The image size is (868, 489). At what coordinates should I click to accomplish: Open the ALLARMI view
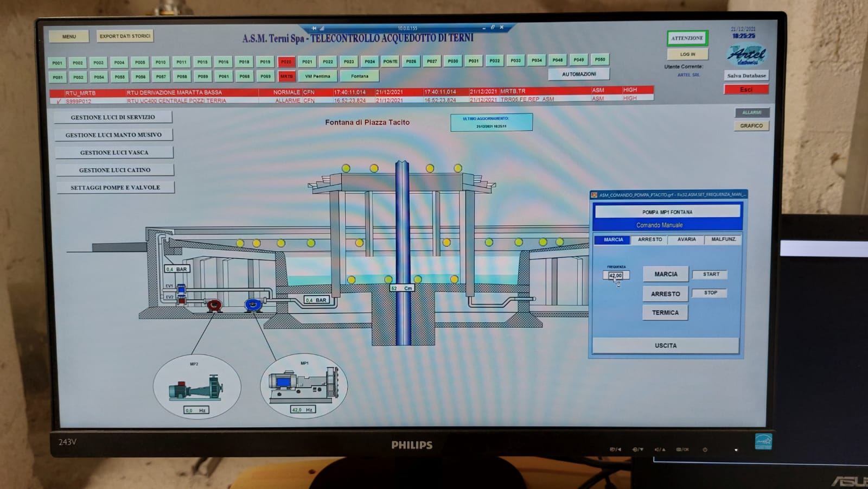click(752, 112)
